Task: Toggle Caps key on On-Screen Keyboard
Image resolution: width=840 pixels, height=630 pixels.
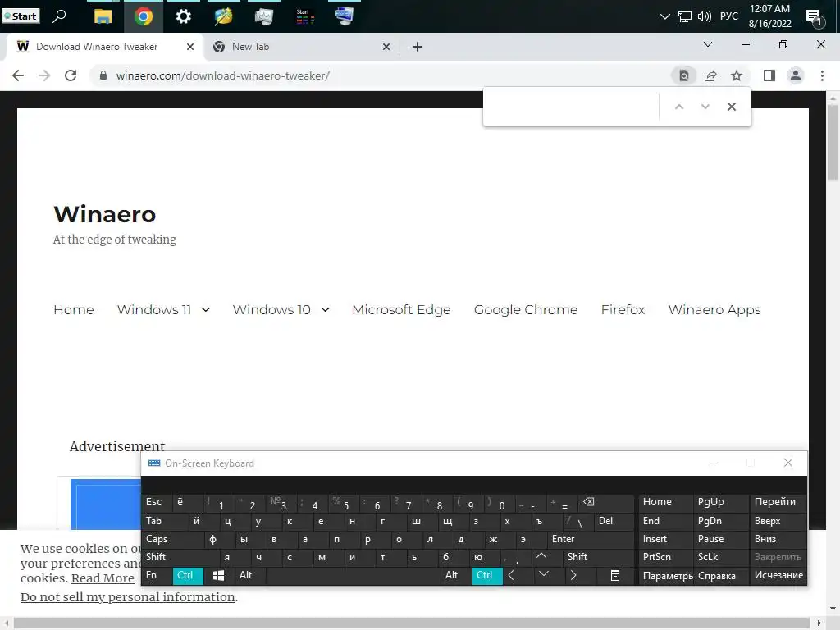Action: click(x=172, y=539)
